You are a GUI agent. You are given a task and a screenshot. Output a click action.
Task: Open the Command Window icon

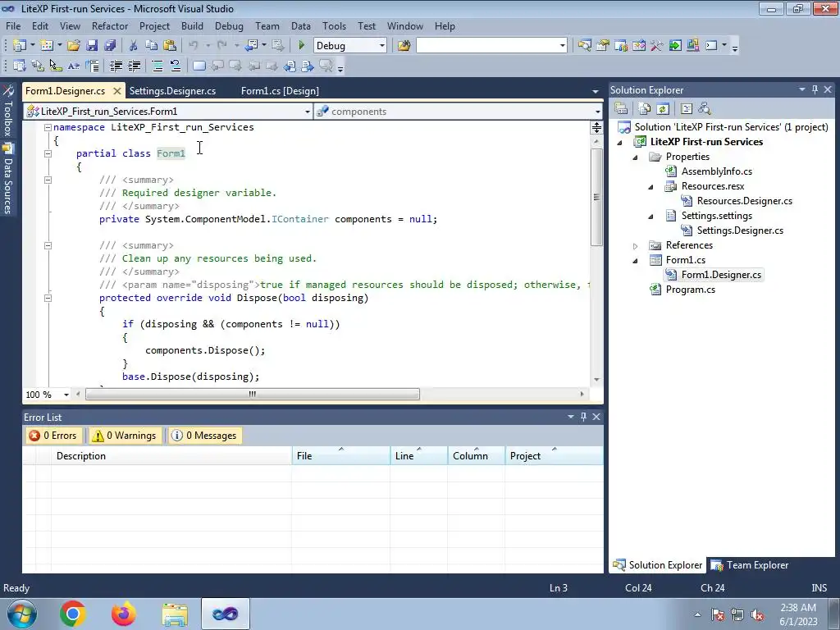tap(711, 46)
